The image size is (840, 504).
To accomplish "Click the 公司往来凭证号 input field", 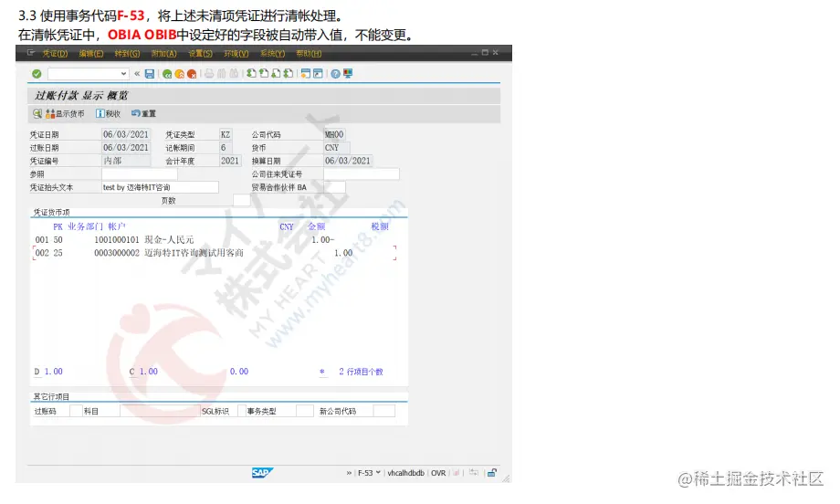I will coord(361,174).
